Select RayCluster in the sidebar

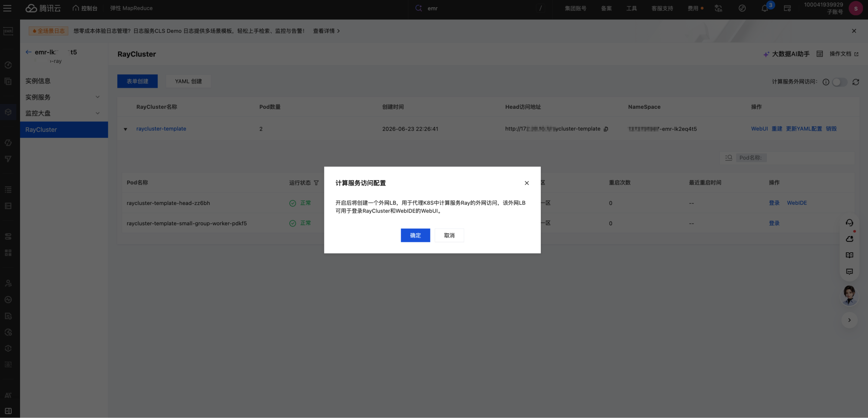coord(64,130)
